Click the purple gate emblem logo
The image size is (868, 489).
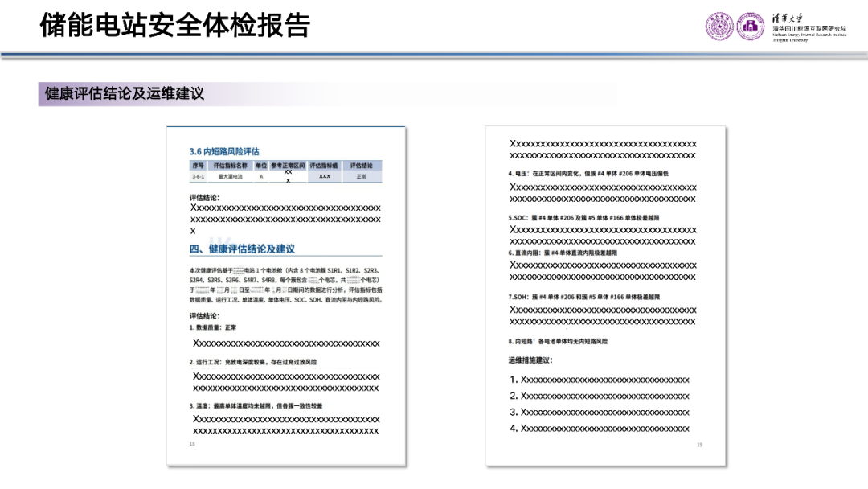coord(751,27)
